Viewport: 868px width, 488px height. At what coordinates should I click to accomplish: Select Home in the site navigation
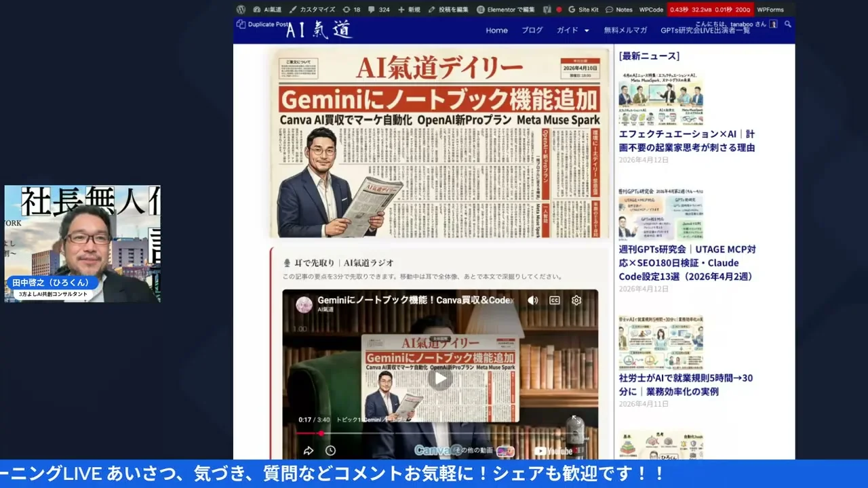496,30
